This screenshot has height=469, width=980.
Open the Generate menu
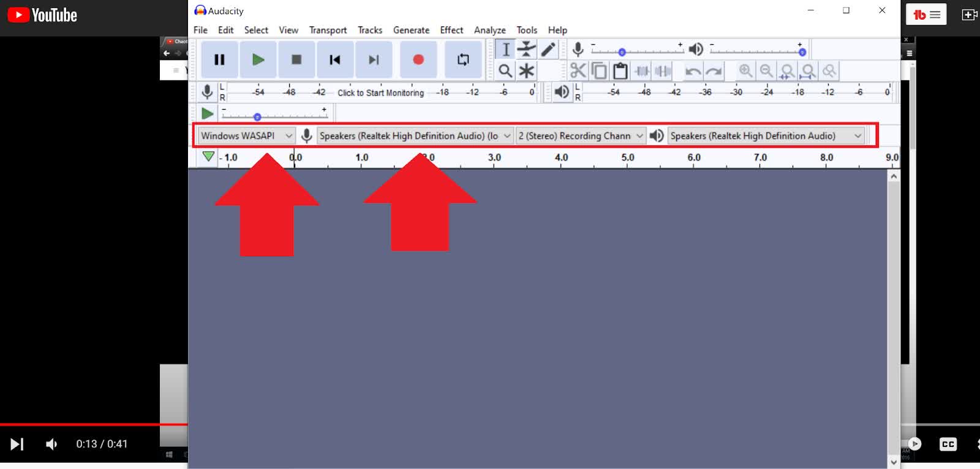(x=411, y=30)
